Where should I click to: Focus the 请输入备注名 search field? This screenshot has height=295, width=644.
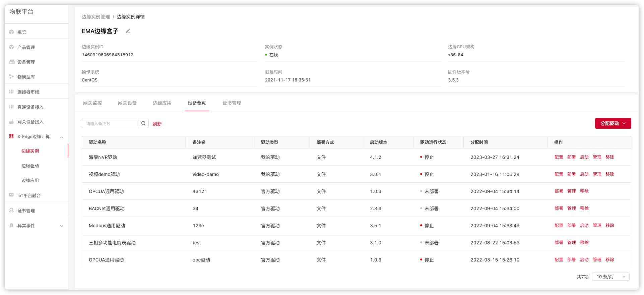pos(110,123)
